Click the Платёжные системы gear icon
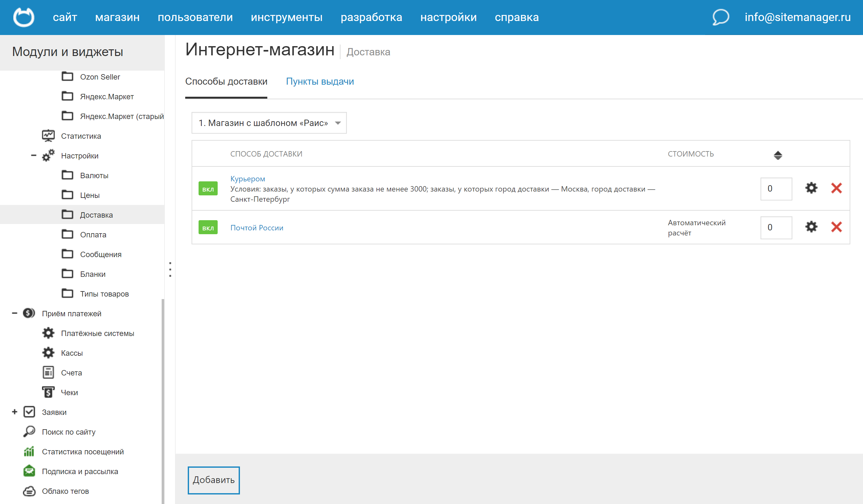 [x=48, y=333]
